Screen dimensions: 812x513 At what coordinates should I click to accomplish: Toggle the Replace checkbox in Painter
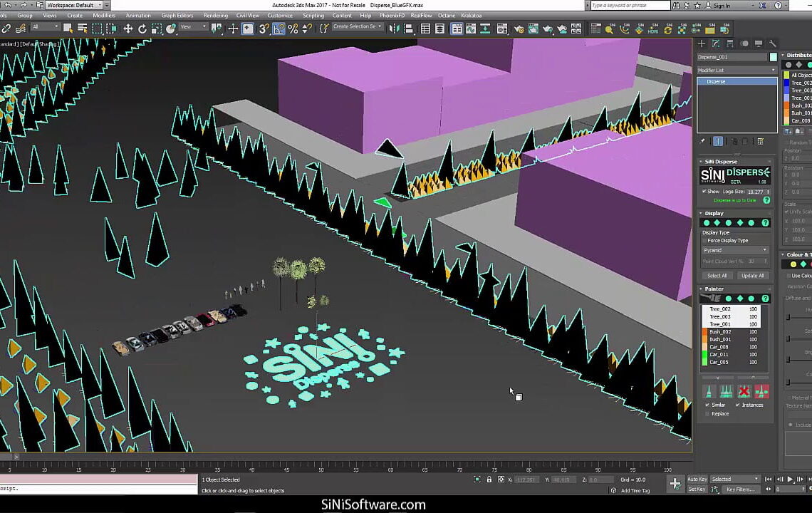(707, 413)
